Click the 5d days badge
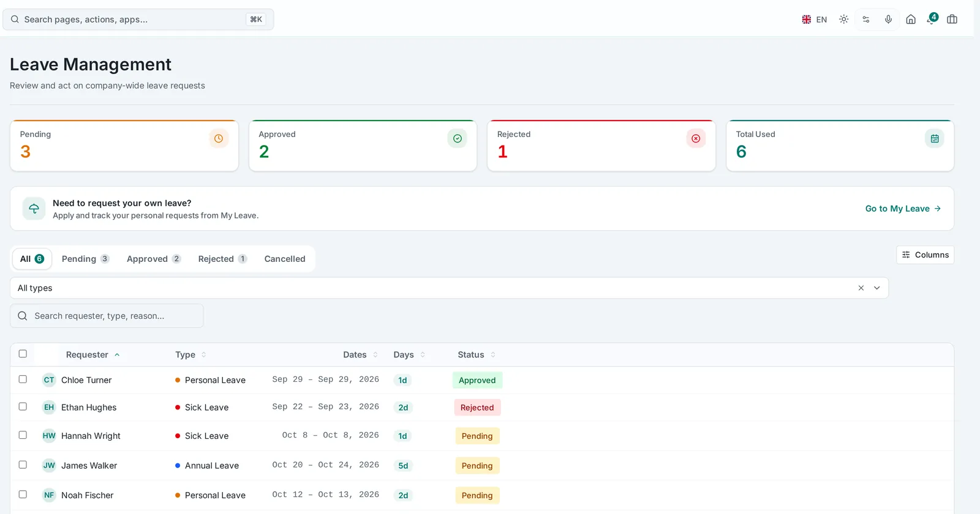 click(x=403, y=466)
